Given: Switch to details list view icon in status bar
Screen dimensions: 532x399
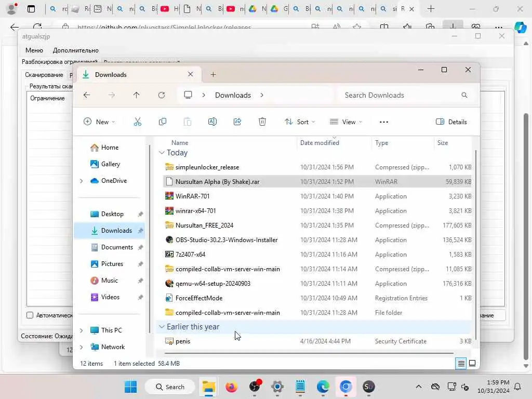Looking at the screenshot, I should click(461, 364).
